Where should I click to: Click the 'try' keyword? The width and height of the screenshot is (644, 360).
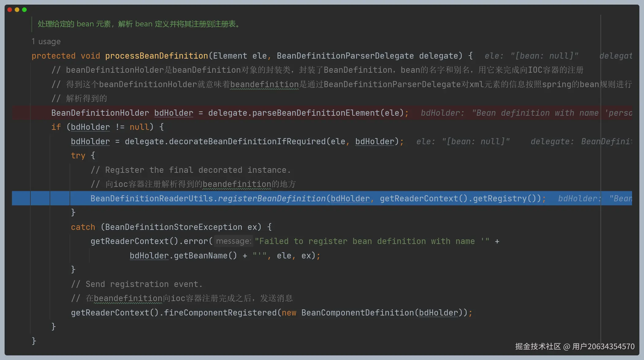pyautogui.click(x=78, y=156)
